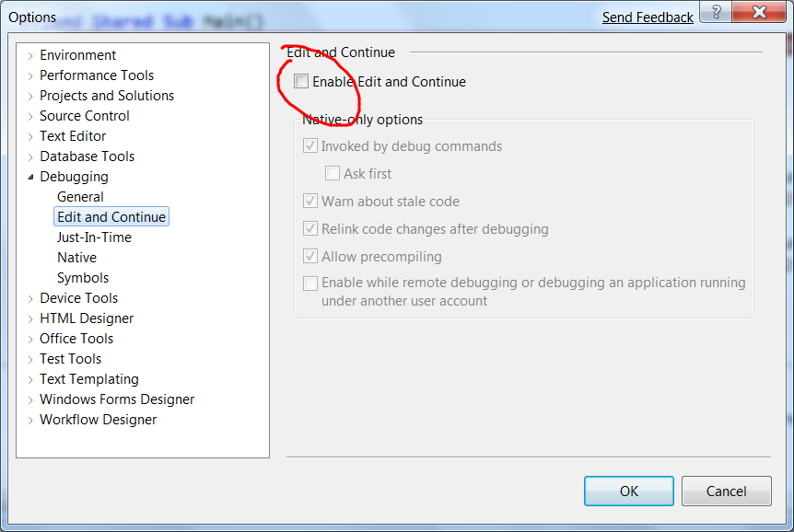794x532 pixels.
Task: Expand the HTML Designer node arrow
Action: (x=30, y=318)
